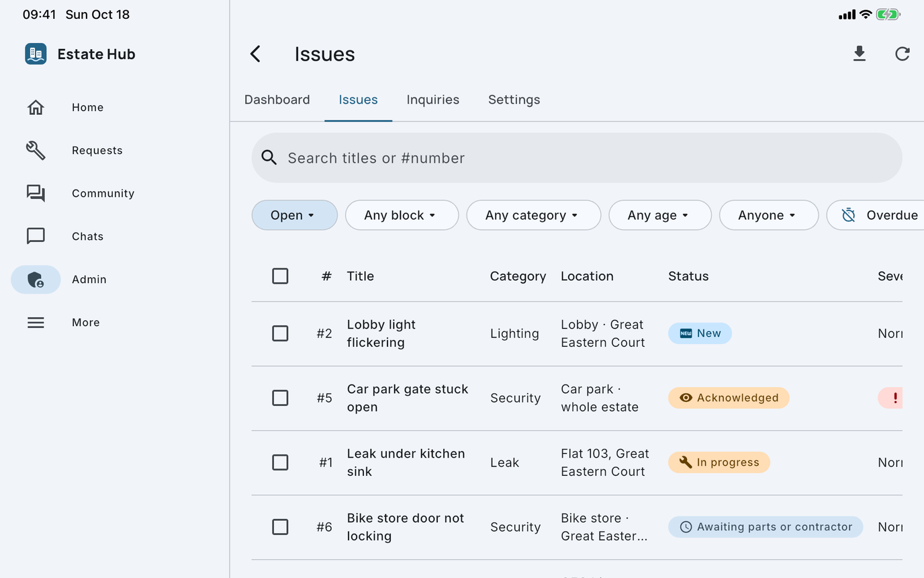The image size is (924, 578).
Task: Click the More hamburger icon
Action: [36, 323]
